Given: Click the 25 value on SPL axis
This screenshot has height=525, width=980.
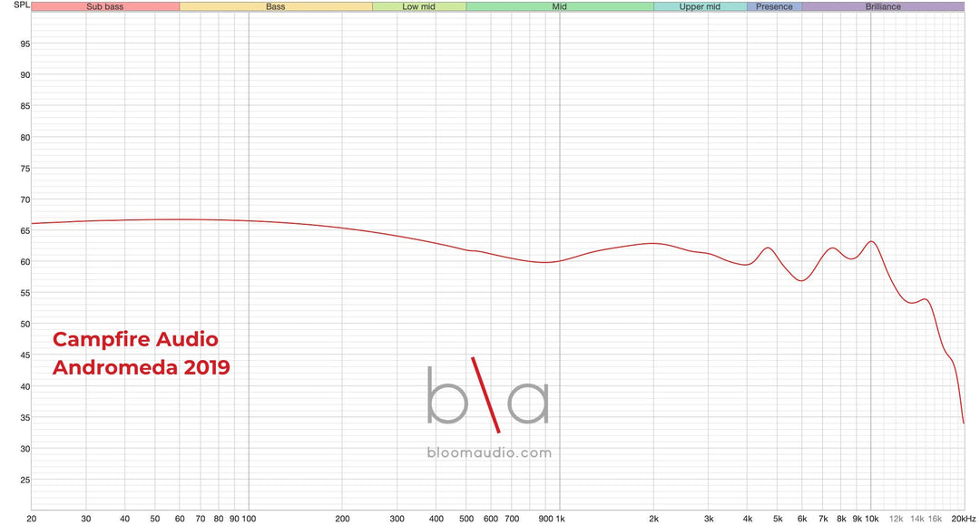Looking at the screenshot, I should [x=25, y=480].
